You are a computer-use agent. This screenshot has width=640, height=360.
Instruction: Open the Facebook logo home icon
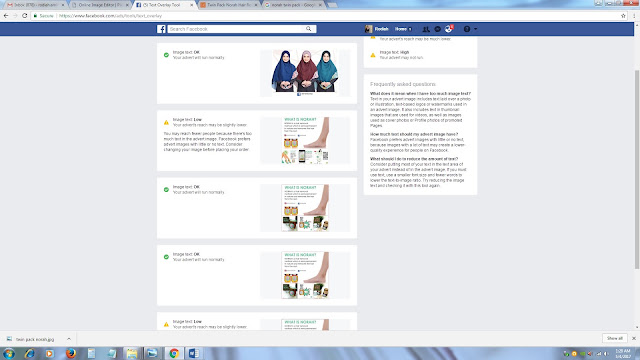tap(161, 29)
